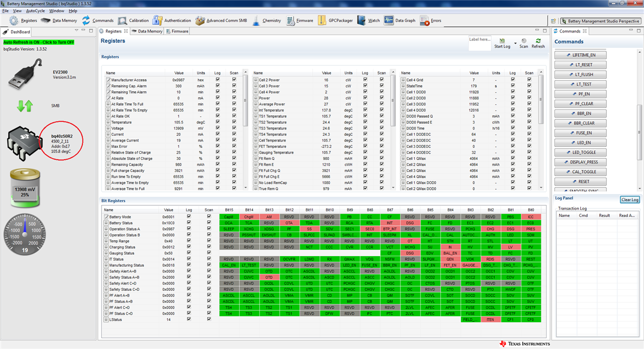Open the Commands toolbar icon

point(86,20)
